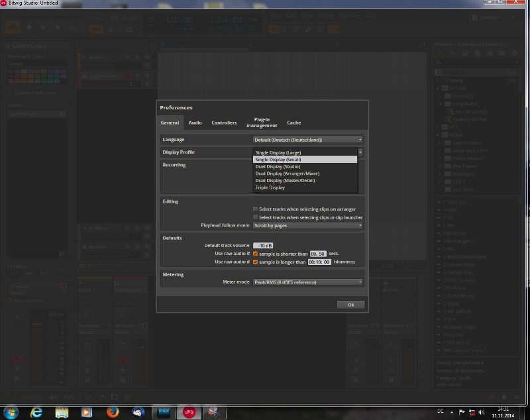The image size is (530, 420).
Task: Choose Dual Display (Arranger/Mixer) option
Action: coord(305,174)
